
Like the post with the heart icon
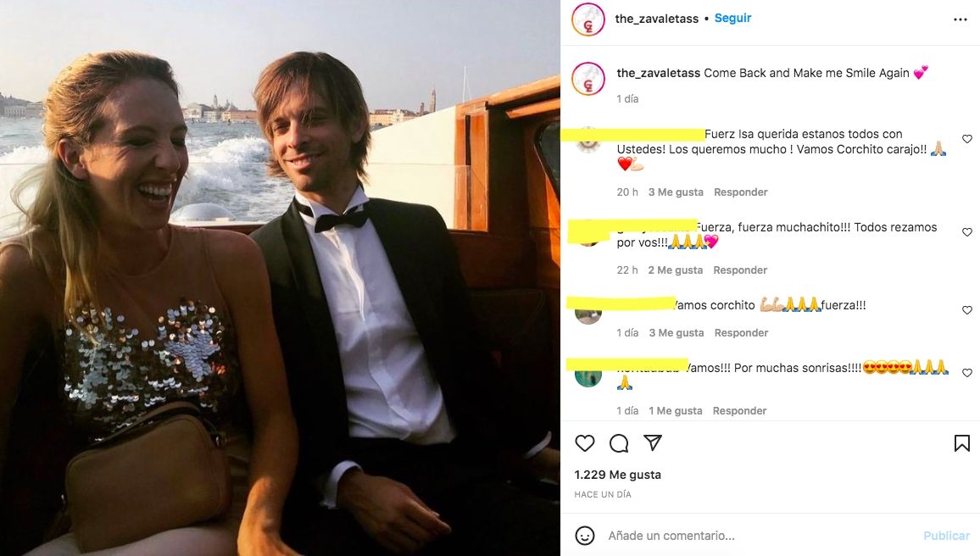point(585,443)
